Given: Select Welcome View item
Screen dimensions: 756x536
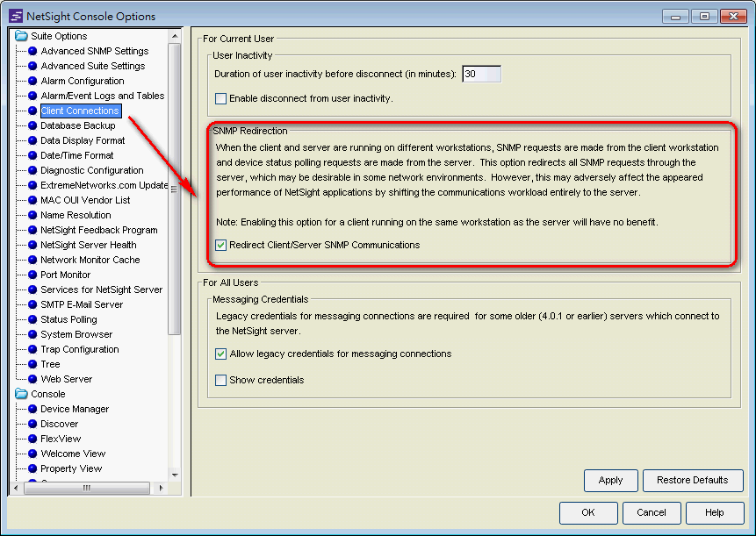Looking at the screenshot, I should click(73, 454).
